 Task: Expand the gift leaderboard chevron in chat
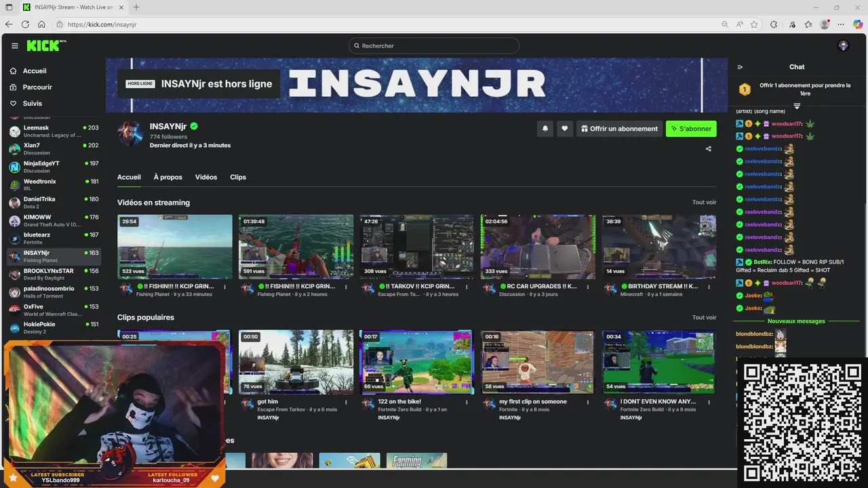797,106
